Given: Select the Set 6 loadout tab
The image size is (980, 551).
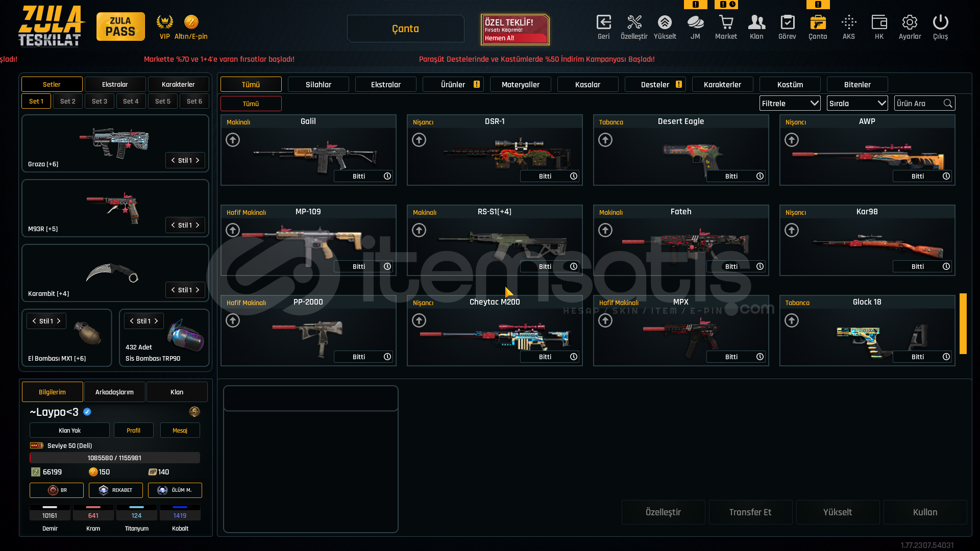Looking at the screenshot, I should coord(194,101).
